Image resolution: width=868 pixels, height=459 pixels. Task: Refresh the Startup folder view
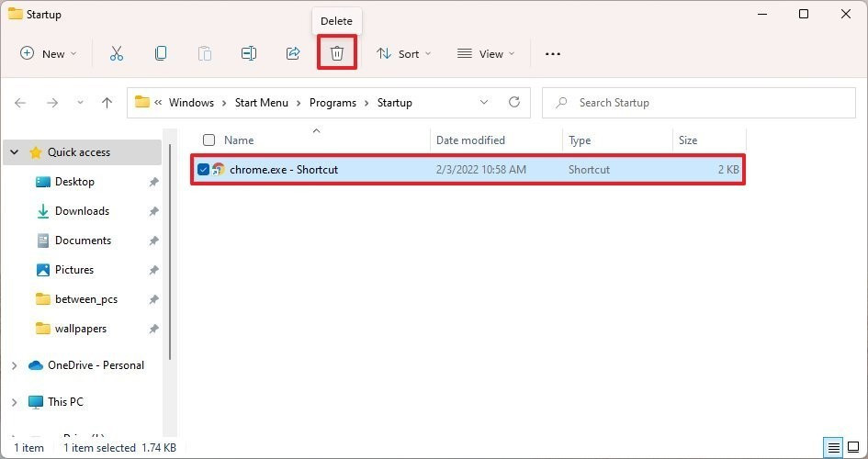tap(514, 102)
